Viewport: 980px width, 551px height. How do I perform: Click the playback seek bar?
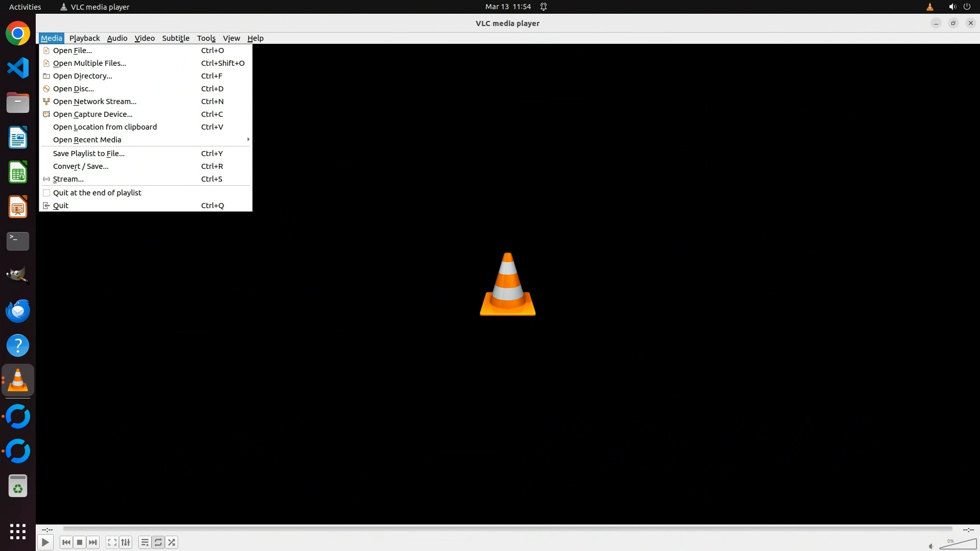pos(507,529)
